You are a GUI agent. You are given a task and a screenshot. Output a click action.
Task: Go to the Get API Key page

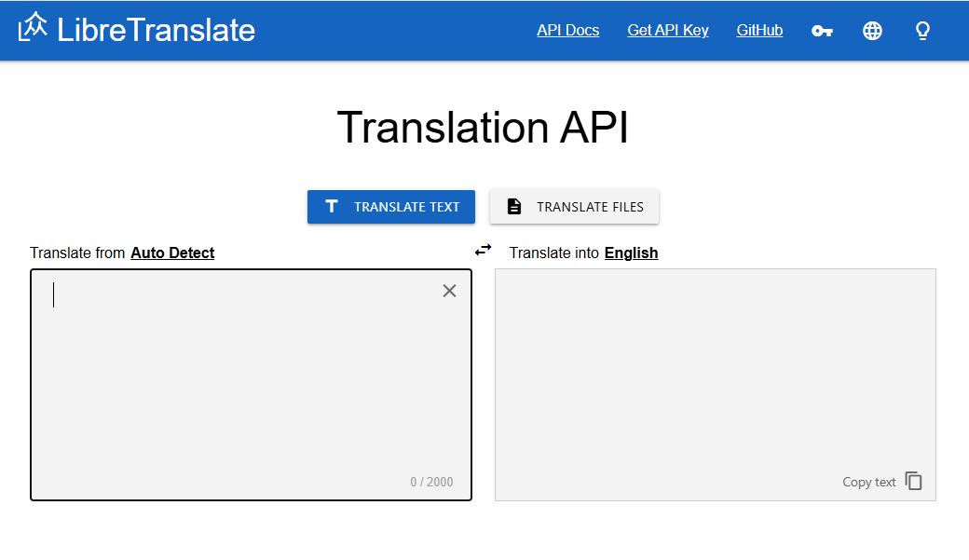click(668, 30)
